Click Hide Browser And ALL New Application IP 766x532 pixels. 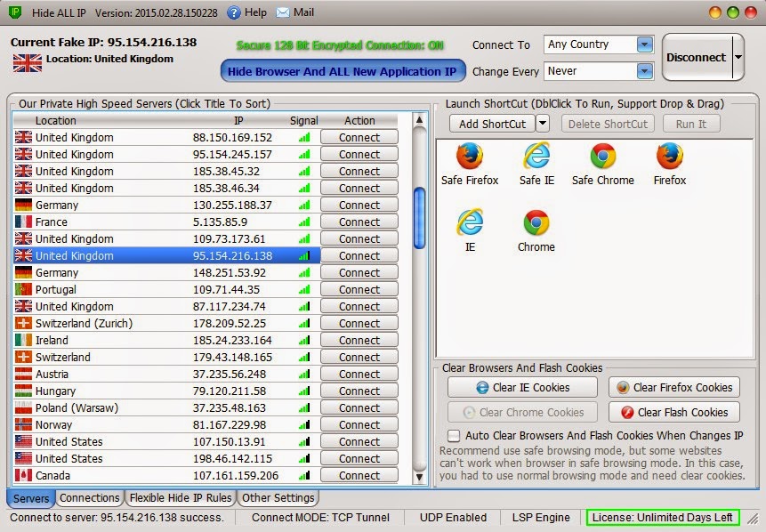pyautogui.click(x=342, y=71)
